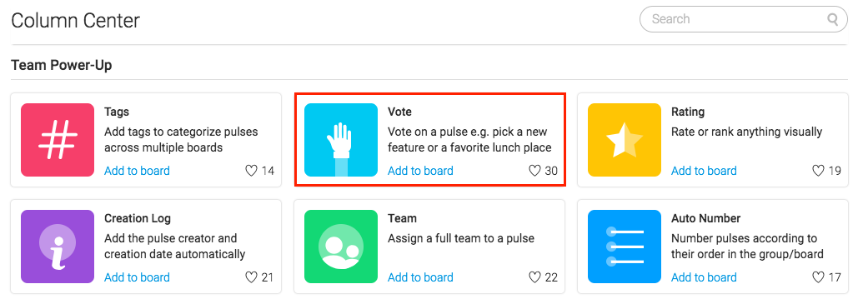Add the Auto Number column to board
Image resolution: width=868 pixels, height=304 pixels.
click(x=704, y=277)
